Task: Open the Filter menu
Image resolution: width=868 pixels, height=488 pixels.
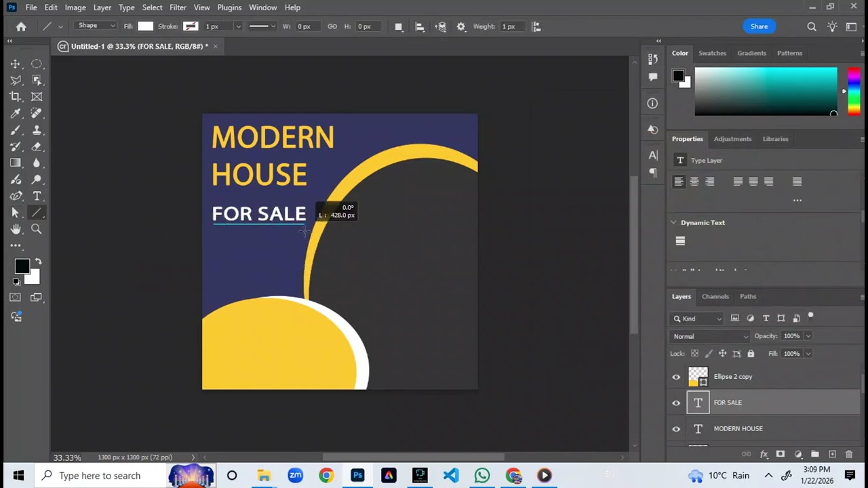Action: [178, 7]
